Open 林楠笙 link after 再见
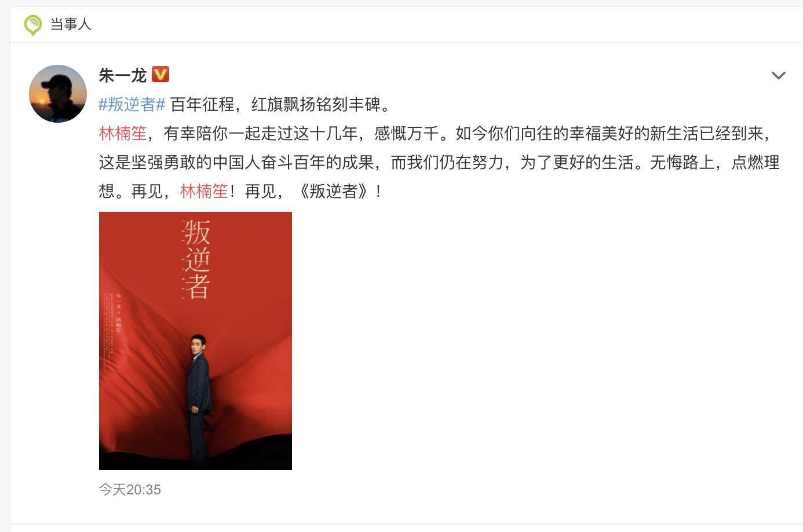Image resolution: width=803 pixels, height=532 pixels. (x=204, y=191)
